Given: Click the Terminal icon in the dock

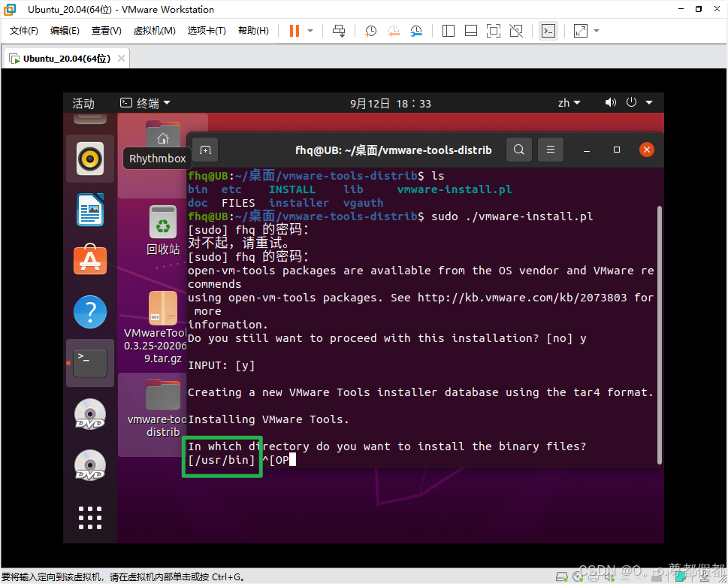Looking at the screenshot, I should pos(90,363).
